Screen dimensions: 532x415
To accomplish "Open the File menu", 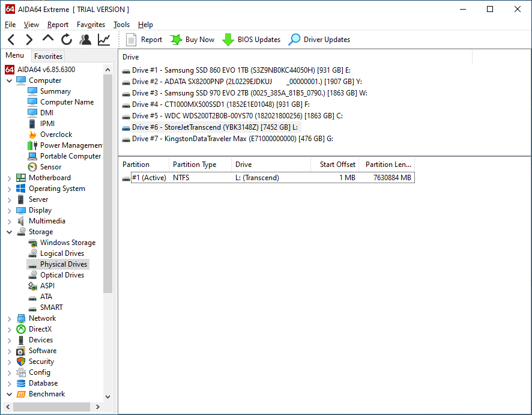I will (10, 25).
